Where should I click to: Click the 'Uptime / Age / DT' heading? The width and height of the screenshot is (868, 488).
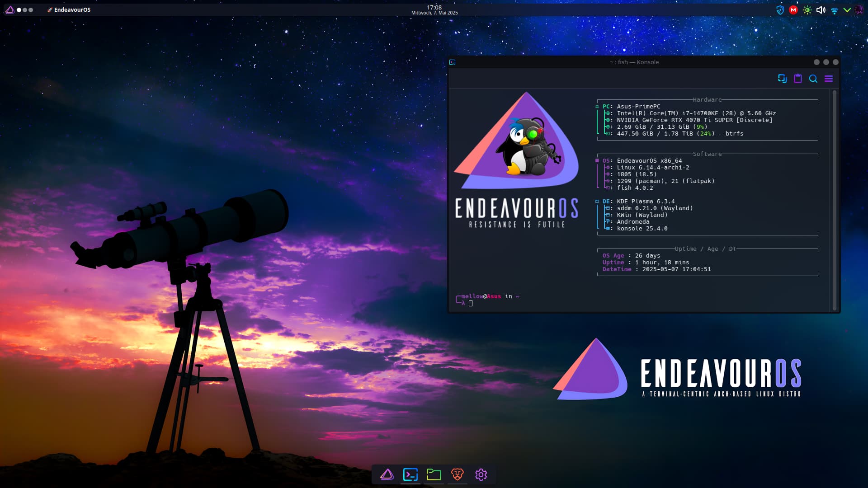[705, 249]
